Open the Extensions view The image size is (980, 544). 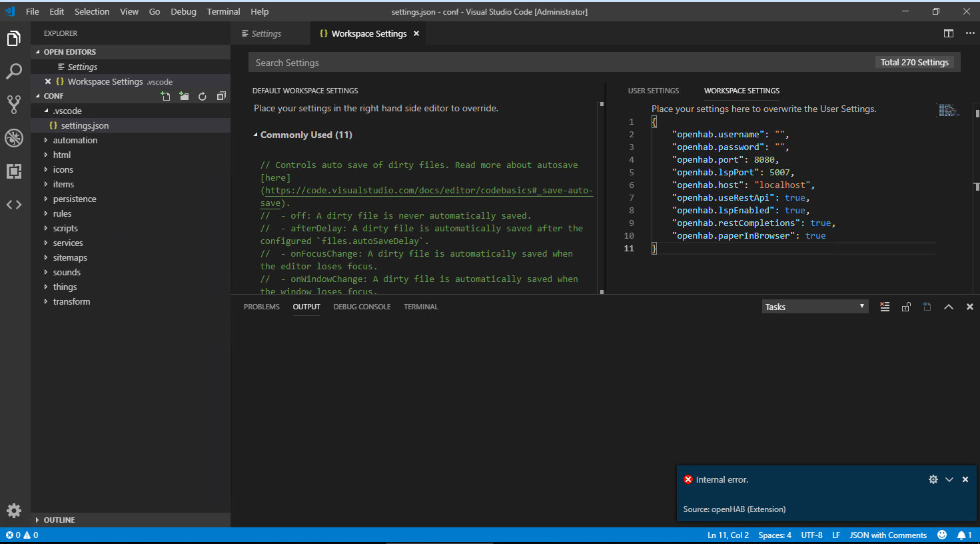point(14,171)
